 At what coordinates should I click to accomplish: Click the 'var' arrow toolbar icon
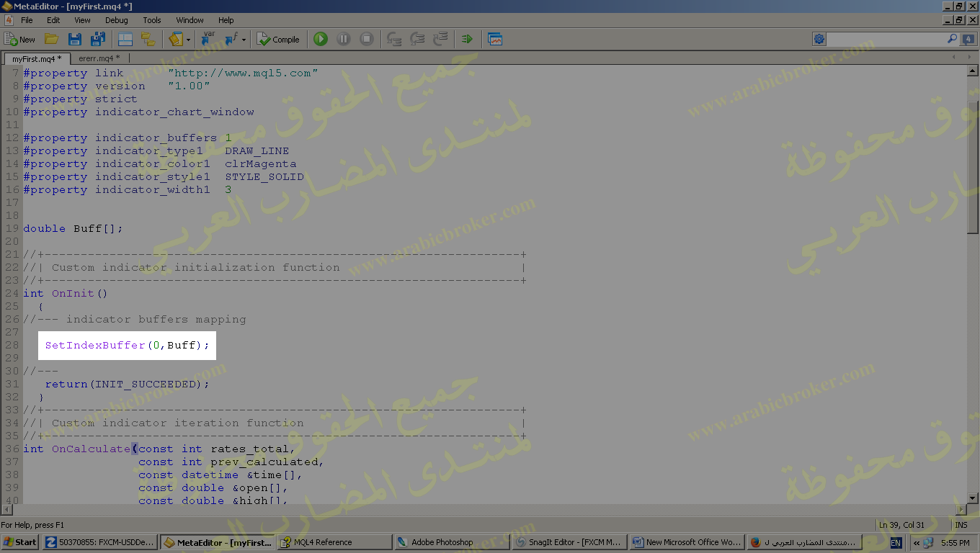click(208, 39)
